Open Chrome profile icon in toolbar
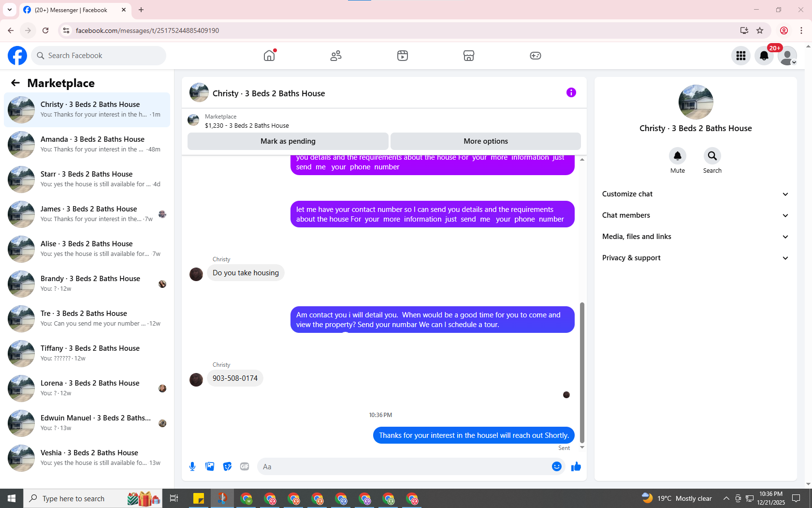Image resolution: width=812 pixels, height=508 pixels. [784, 30]
